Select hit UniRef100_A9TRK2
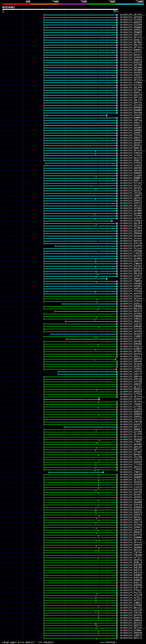This screenshot has height=644, width=146. (x=131, y=352)
